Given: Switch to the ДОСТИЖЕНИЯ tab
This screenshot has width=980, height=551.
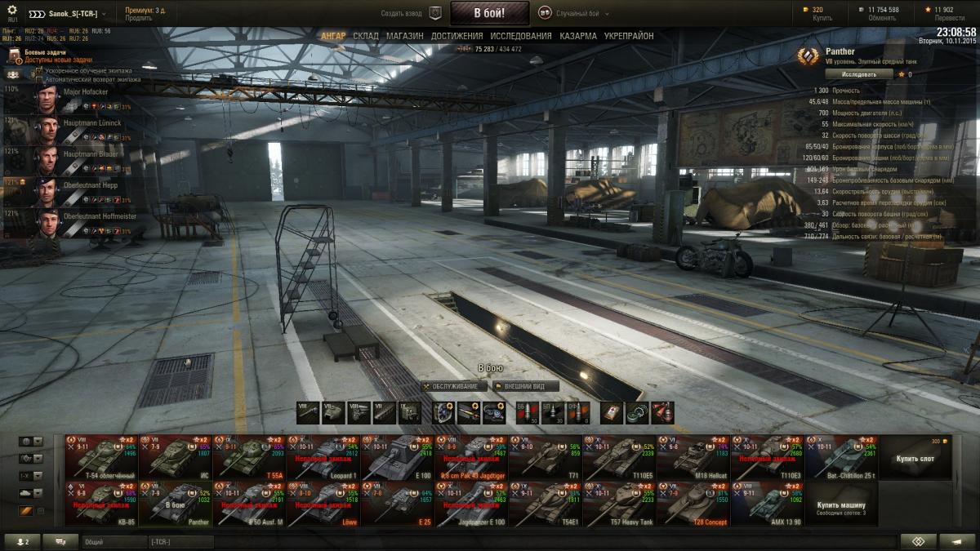Looking at the screenshot, I should tap(457, 36).
